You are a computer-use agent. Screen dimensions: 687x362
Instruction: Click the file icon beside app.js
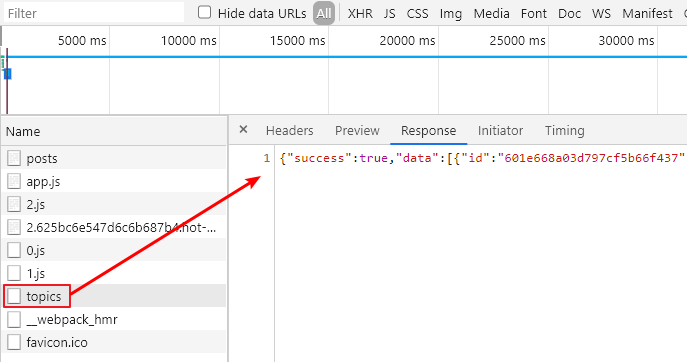(x=14, y=181)
